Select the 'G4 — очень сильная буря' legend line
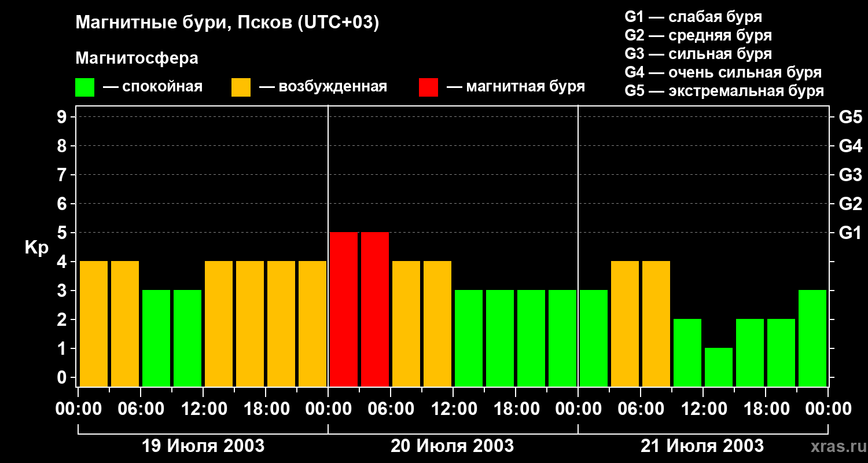Viewport: 868px width, 463px height. click(x=723, y=72)
